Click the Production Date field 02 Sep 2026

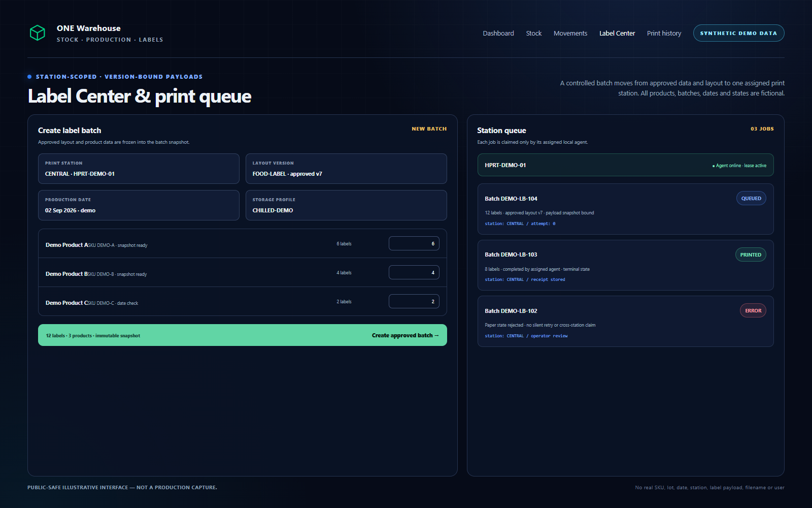point(139,205)
